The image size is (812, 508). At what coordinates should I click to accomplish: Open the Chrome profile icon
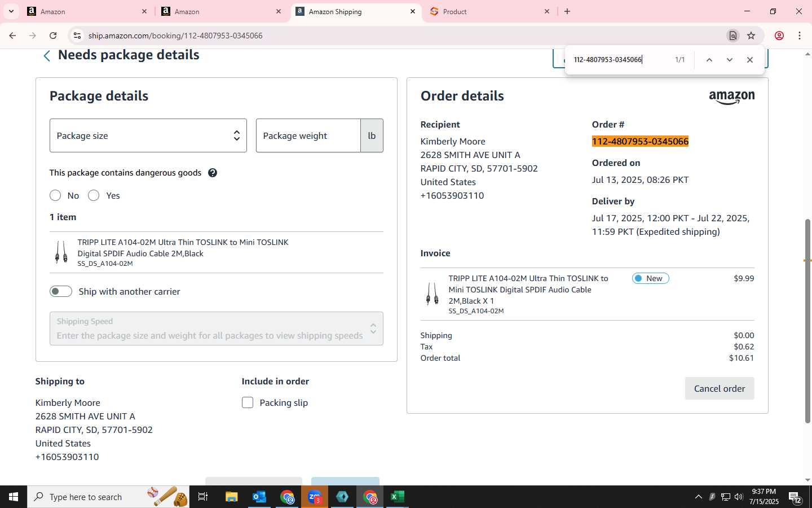[779, 36]
